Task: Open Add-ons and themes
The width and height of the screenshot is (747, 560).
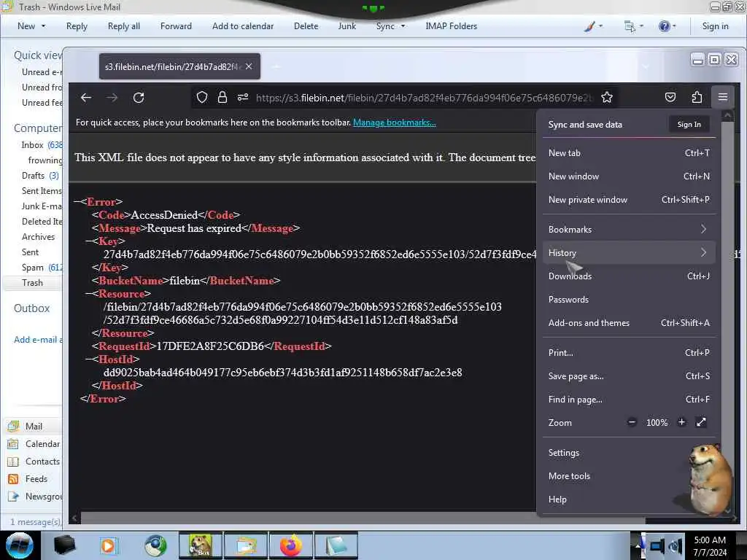Action: 629,323
